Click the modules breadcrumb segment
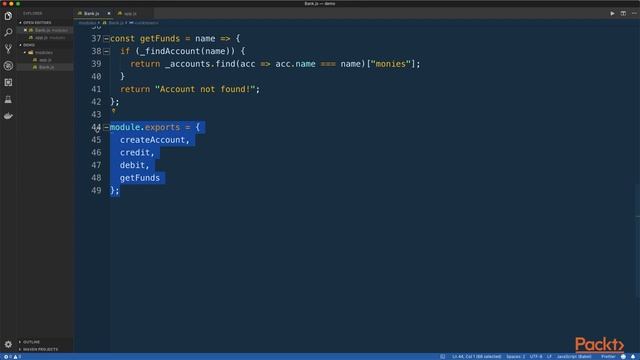 pyautogui.click(x=87, y=23)
